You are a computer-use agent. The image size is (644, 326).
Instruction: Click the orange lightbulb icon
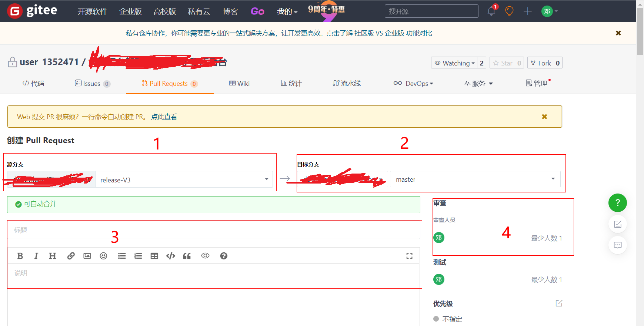pos(510,11)
